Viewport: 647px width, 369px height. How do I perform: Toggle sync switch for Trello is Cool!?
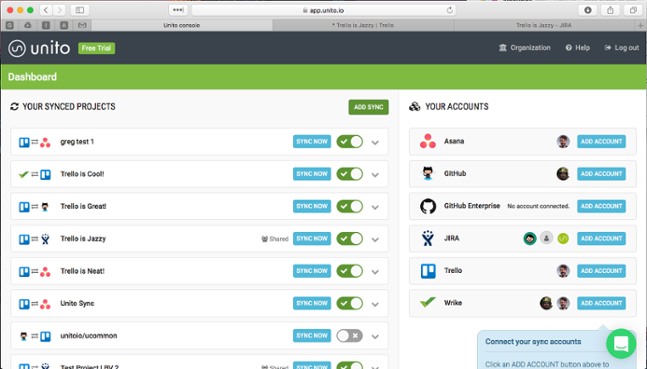349,174
